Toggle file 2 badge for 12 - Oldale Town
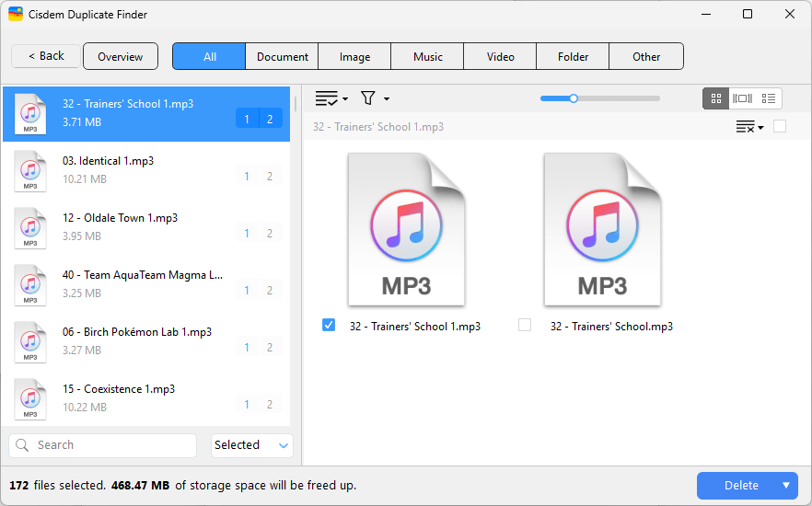The image size is (812, 506). click(x=270, y=233)
